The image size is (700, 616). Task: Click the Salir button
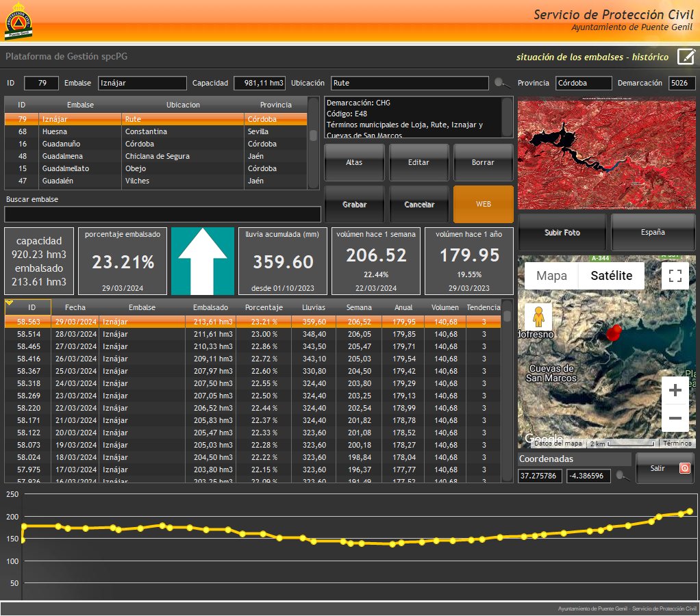click(x=665, y=468)
